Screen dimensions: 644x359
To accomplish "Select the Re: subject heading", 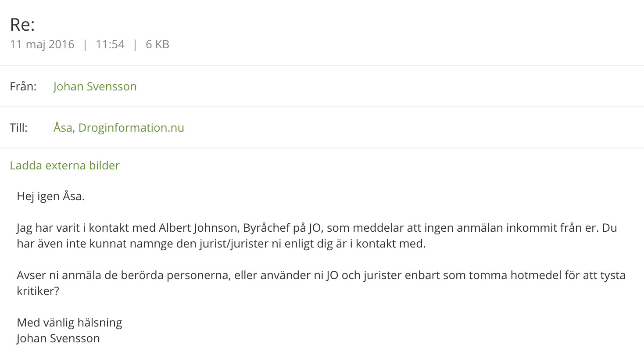I will [22, 25].
